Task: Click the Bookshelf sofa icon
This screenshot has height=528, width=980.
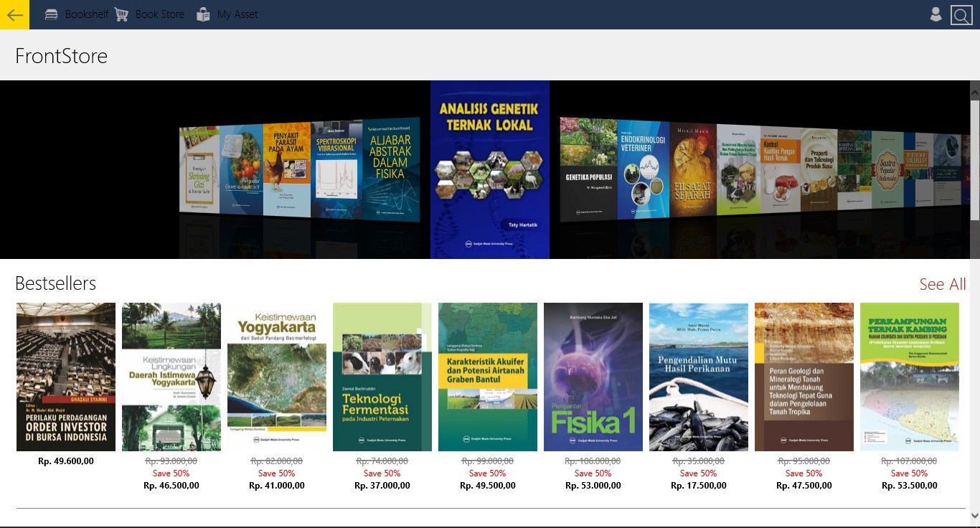Action: tap(52, 14)
